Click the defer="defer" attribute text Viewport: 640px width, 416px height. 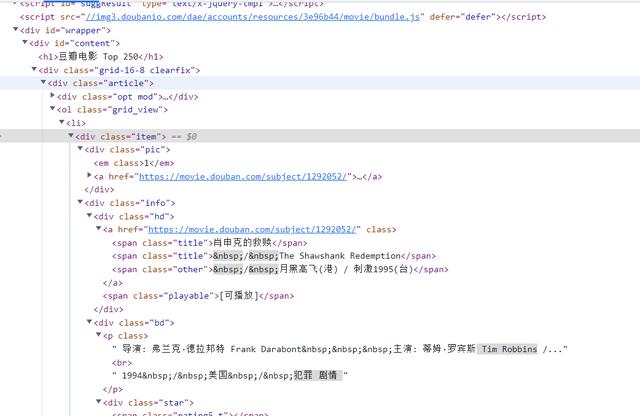[x=462, y=17]
